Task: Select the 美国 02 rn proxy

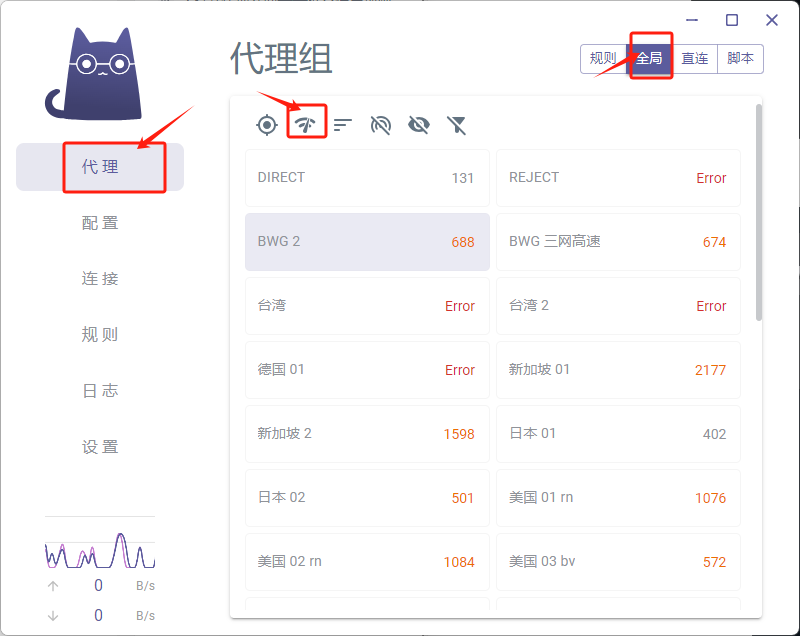Action: click(367, 562)
